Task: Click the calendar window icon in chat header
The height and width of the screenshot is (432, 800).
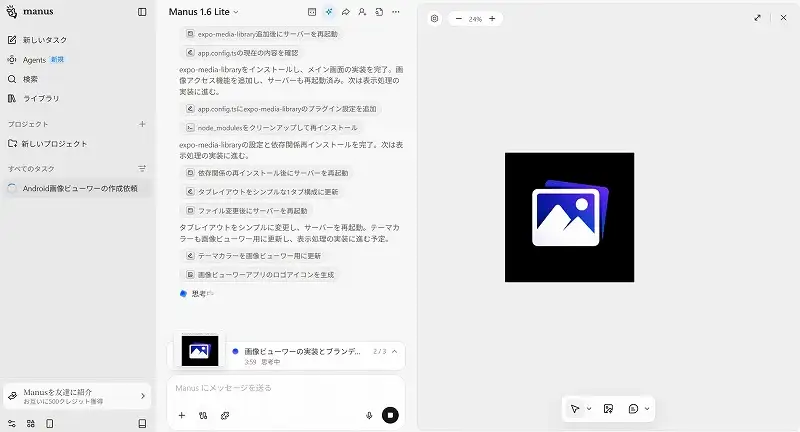Action: tap(312, 12)
